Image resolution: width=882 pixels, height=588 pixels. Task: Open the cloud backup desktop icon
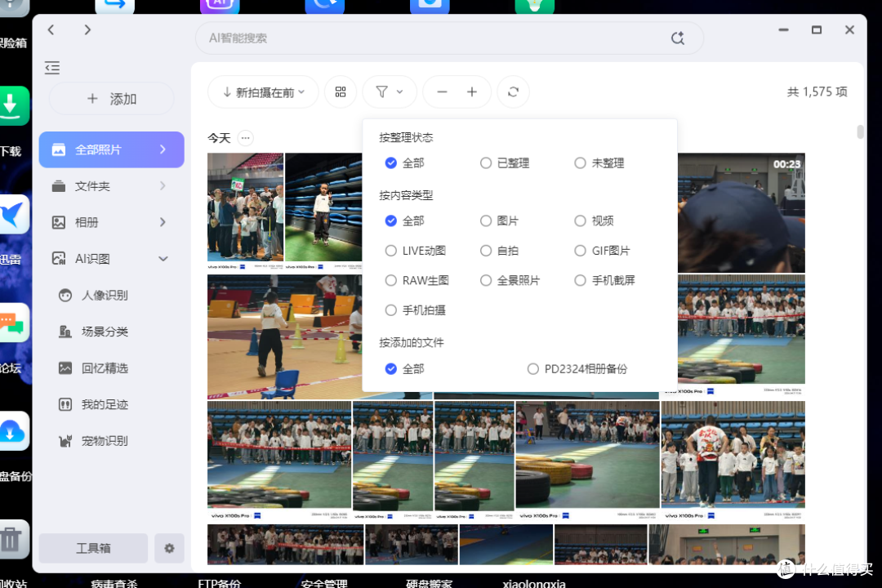(14, 431)
